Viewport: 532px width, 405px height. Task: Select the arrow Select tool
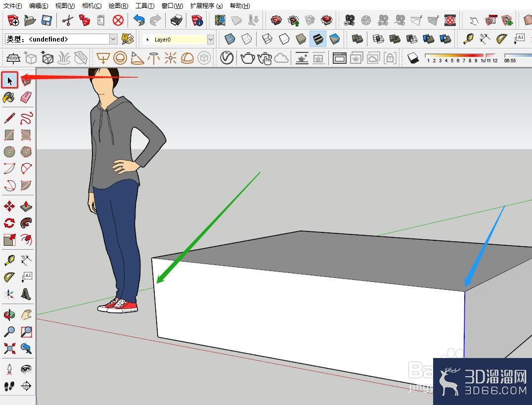9,81
